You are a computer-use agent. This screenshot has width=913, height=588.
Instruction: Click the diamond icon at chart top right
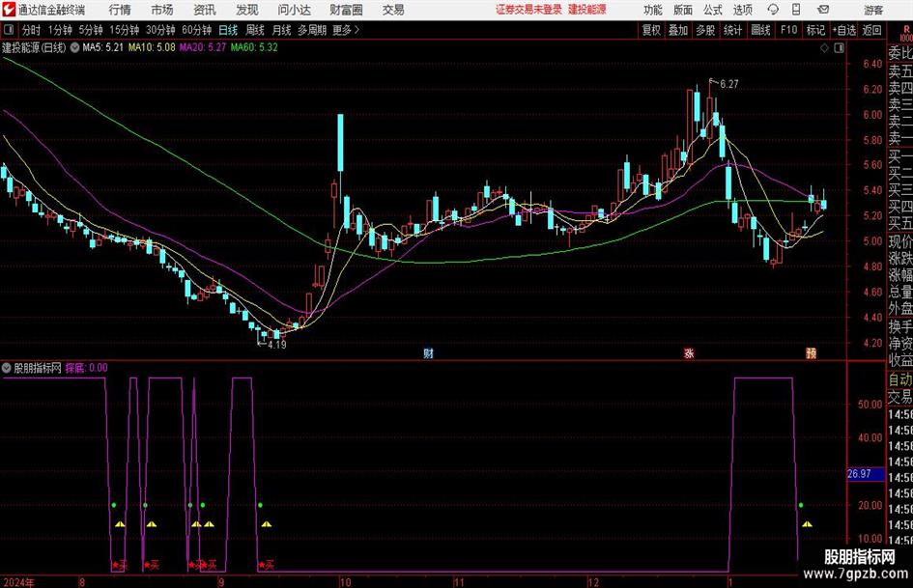[824, 48]
